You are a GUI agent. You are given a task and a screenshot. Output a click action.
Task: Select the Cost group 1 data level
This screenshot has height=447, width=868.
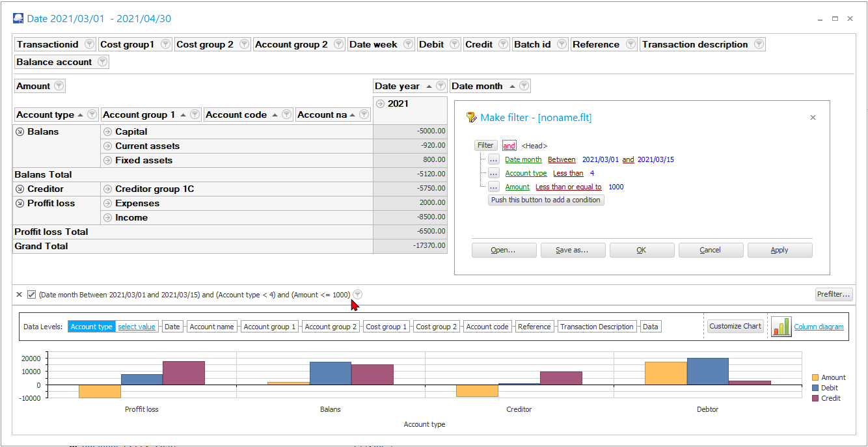click(x=386, y=326)
